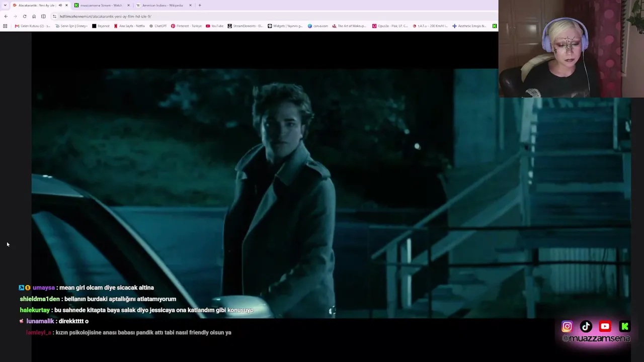Open The Art of Makeup bookmark

(x=350, y=26)
